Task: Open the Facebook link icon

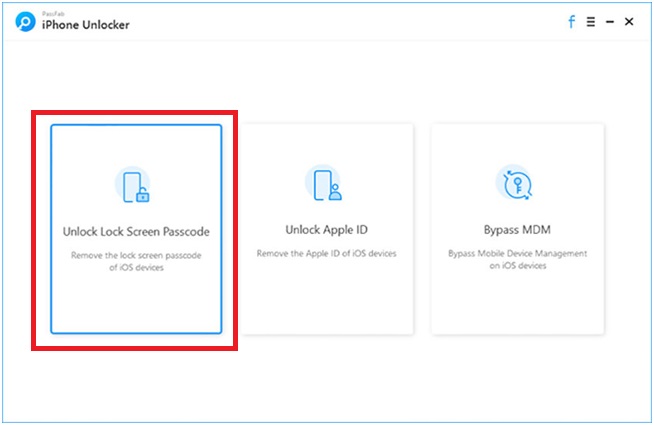Action: click(x=571, y=22)
